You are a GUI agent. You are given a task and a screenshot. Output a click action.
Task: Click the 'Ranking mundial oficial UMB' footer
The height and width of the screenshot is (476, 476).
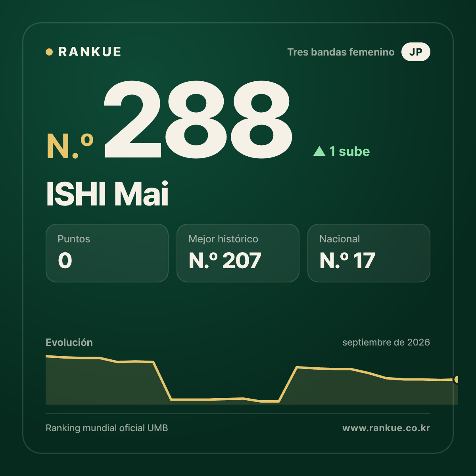107,428
